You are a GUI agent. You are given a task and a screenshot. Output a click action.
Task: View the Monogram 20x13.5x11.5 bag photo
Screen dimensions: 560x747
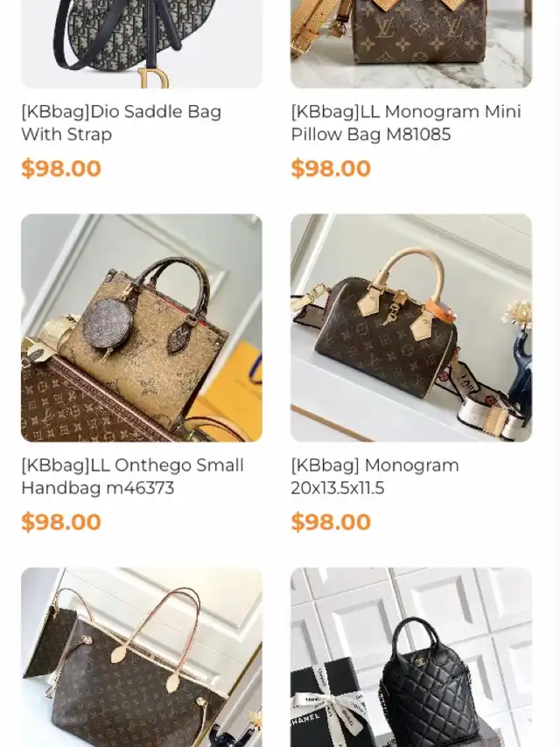(411, 328)
